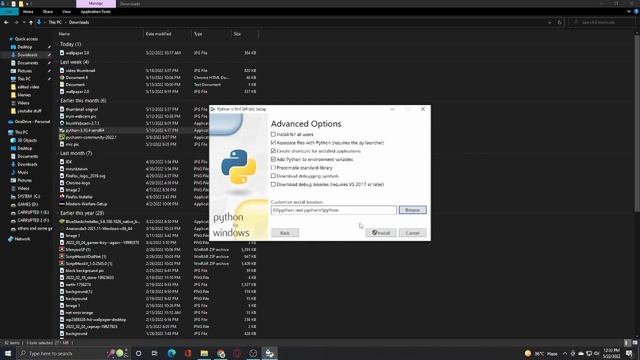Open the Windows Start menu
640x360 pixels.
8,353
